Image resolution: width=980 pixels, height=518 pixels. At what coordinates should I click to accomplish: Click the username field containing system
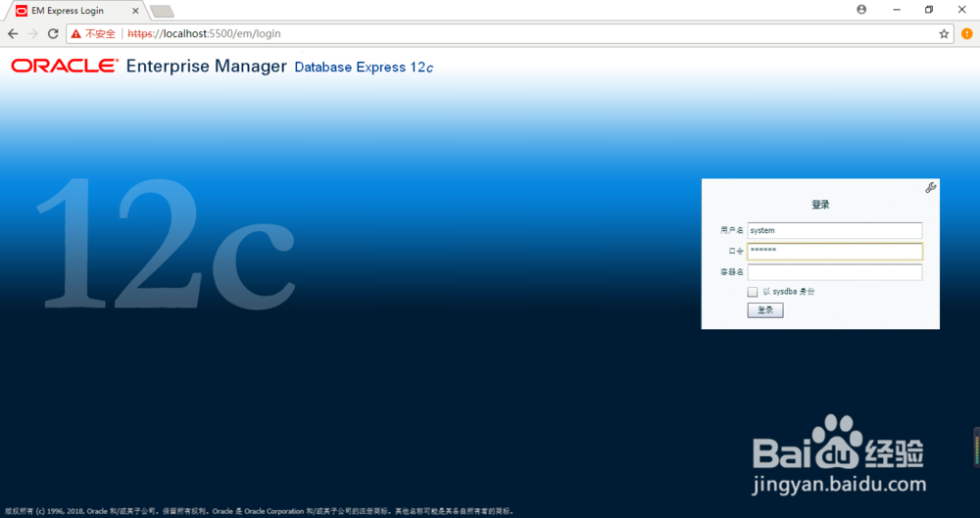tap(834, 230)
